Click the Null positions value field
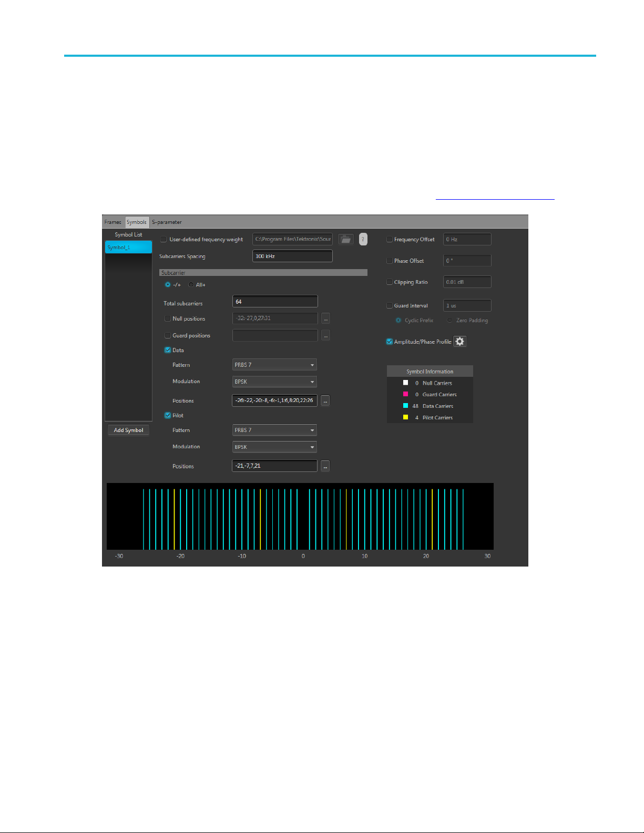Screen dimensions: 644x833 275,318
